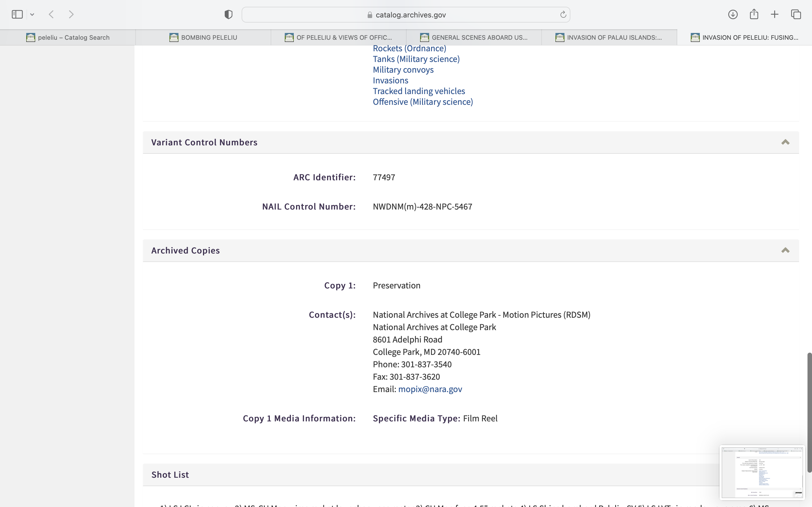Collapse the Variant Control Numbers section

[x=785, y=142]
